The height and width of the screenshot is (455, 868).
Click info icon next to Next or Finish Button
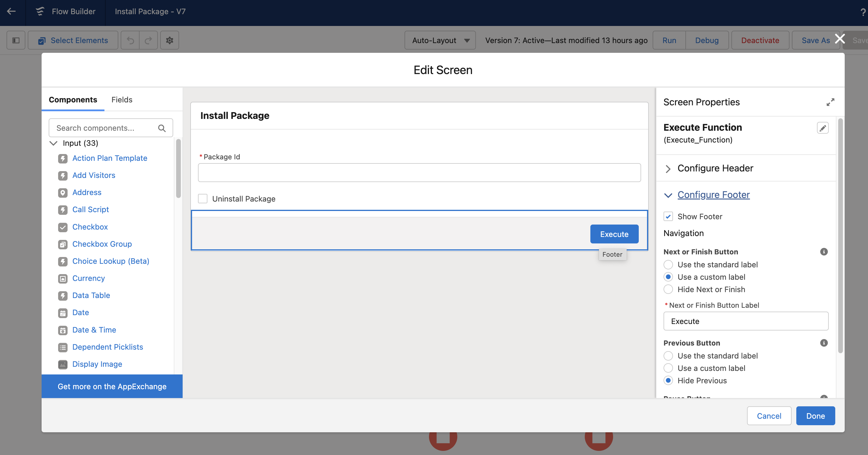pyautogui.click(x=824, y=252)
